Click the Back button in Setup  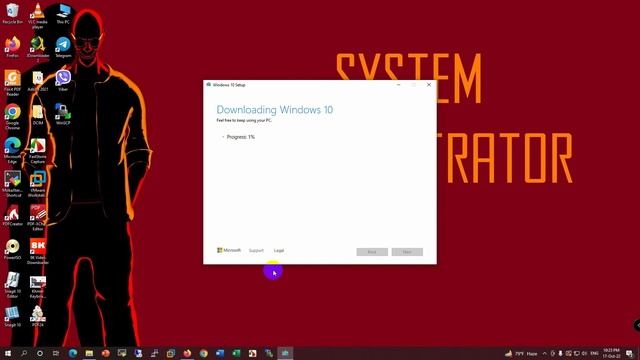[x=372, y=252]
